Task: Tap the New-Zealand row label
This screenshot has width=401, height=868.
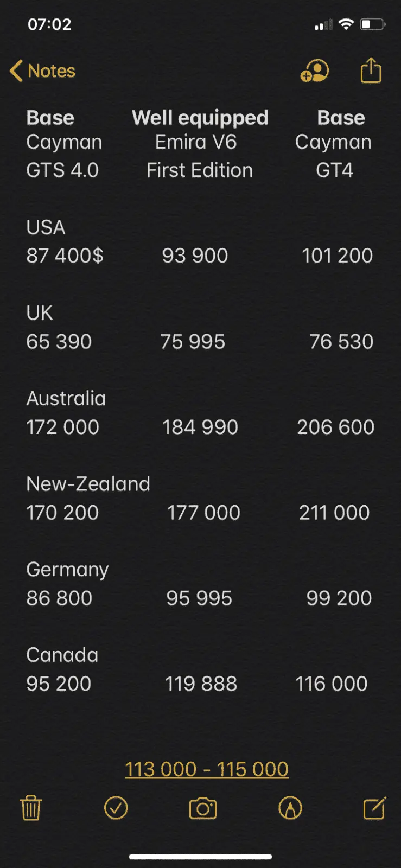Action: pos(88,484)
